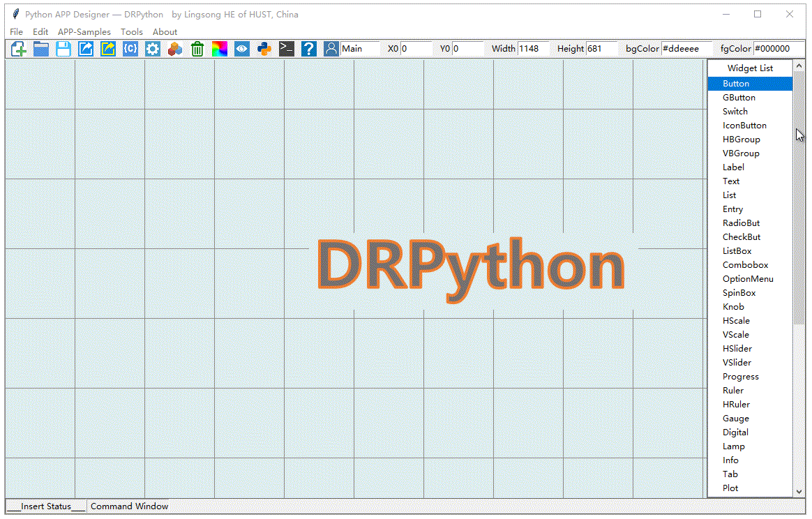Select Progress in the Widget List
Image resolution: width=812 pixels, height=519 pixels.
(750, 377)
